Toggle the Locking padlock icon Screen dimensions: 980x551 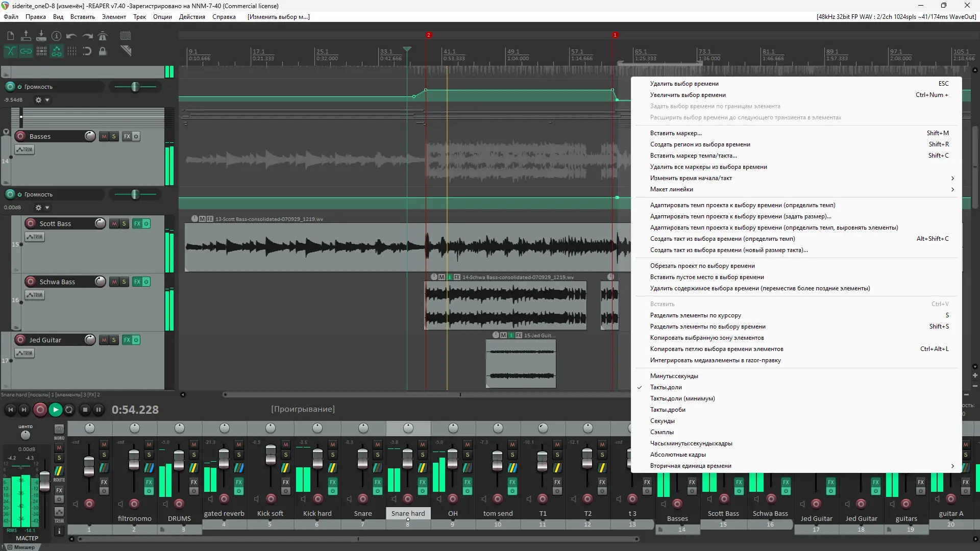click(x=103, y=51)
